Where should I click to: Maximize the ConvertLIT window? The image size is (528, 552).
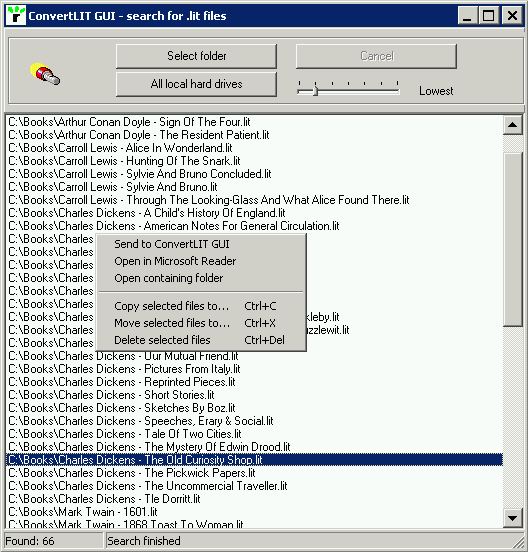pos(489,15)
